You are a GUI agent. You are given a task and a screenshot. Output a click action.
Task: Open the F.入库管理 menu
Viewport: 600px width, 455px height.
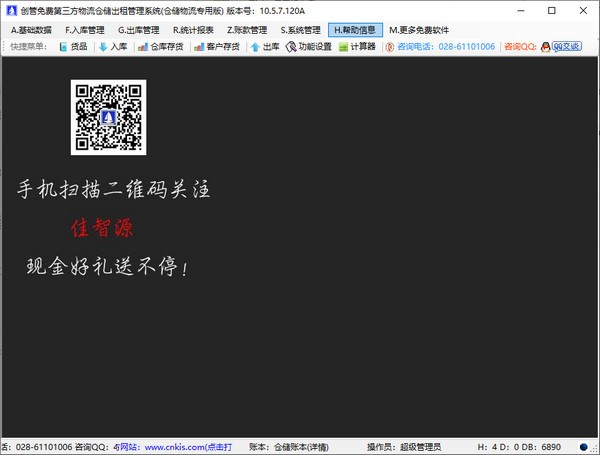click(85, 30)
